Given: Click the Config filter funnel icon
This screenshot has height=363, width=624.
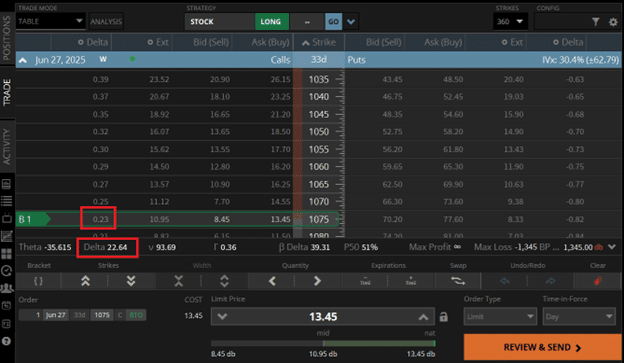Looking at the screenshot, I should [x=595, y=21].
